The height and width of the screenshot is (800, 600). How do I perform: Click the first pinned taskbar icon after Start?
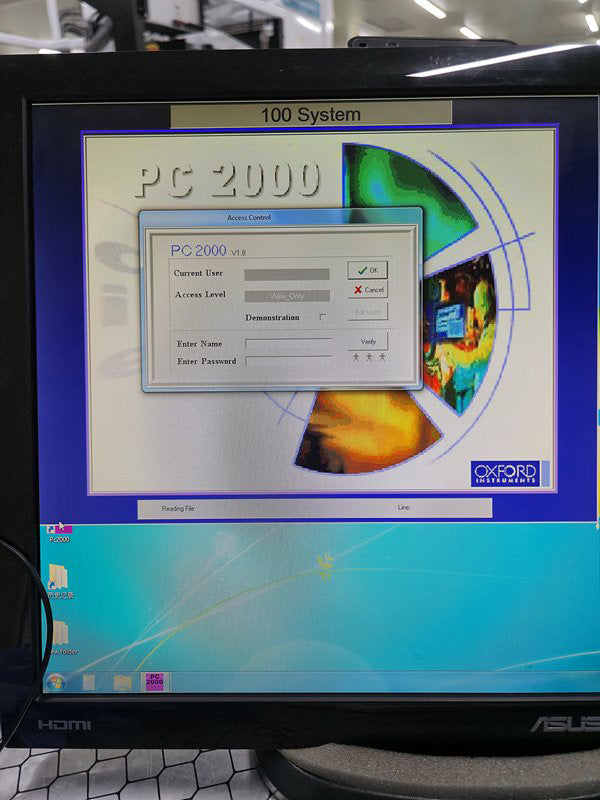[x=89, y=683]
